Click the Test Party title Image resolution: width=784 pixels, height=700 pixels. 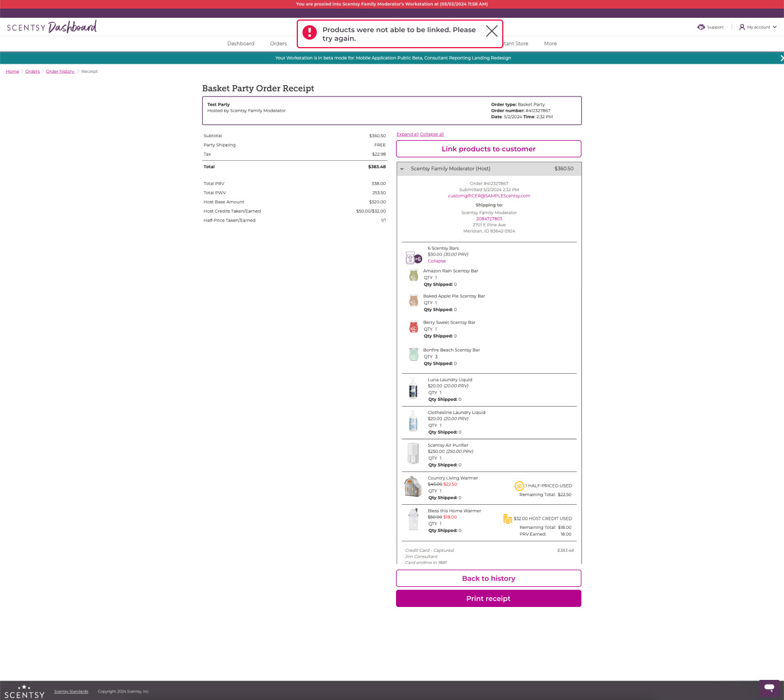(x=219, y=105)
